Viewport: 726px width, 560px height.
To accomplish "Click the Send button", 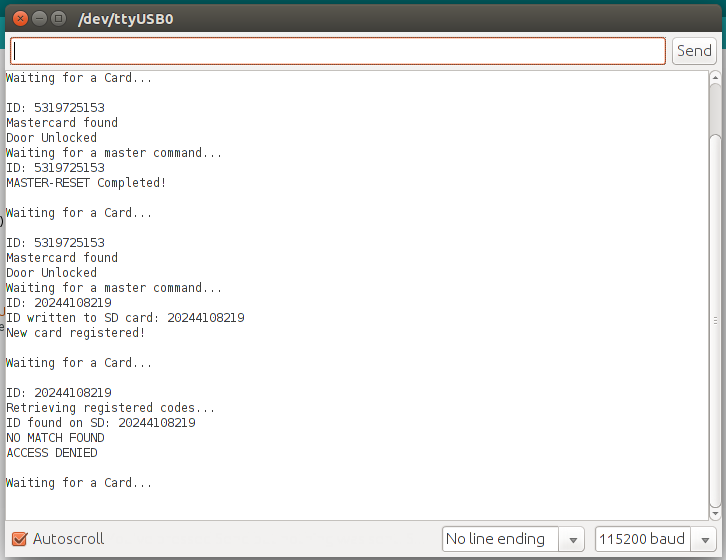I will [x=694, y=50].
